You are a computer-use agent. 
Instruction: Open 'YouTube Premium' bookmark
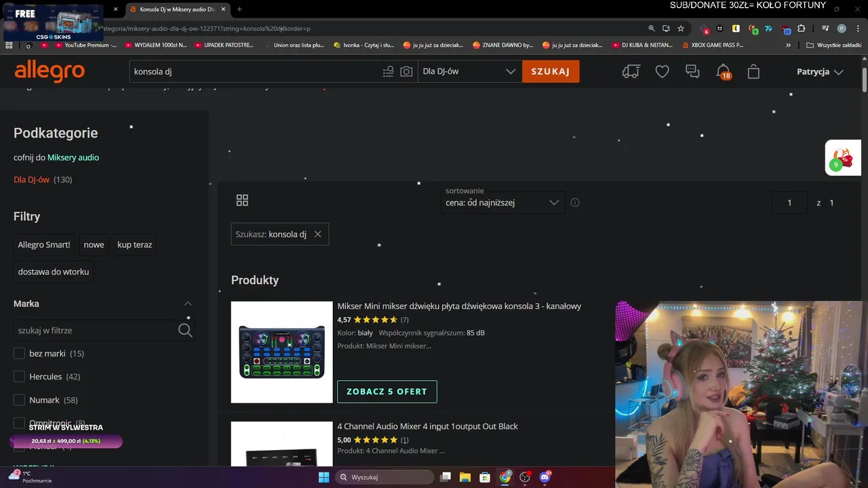(85, 45)
